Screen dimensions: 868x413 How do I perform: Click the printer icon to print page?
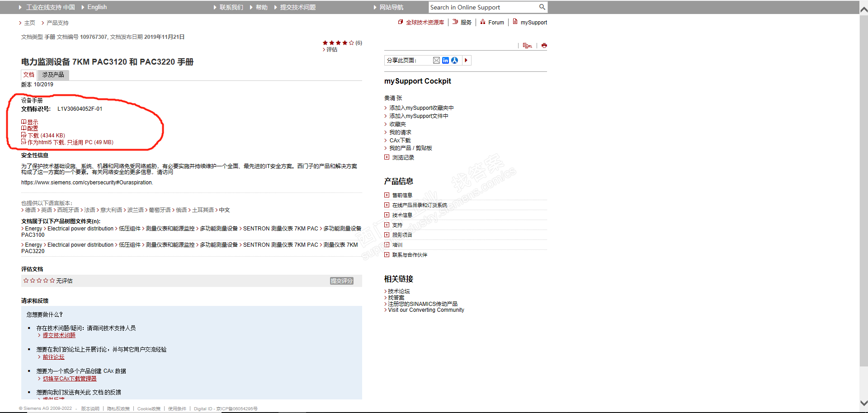[x=544, y=46]
